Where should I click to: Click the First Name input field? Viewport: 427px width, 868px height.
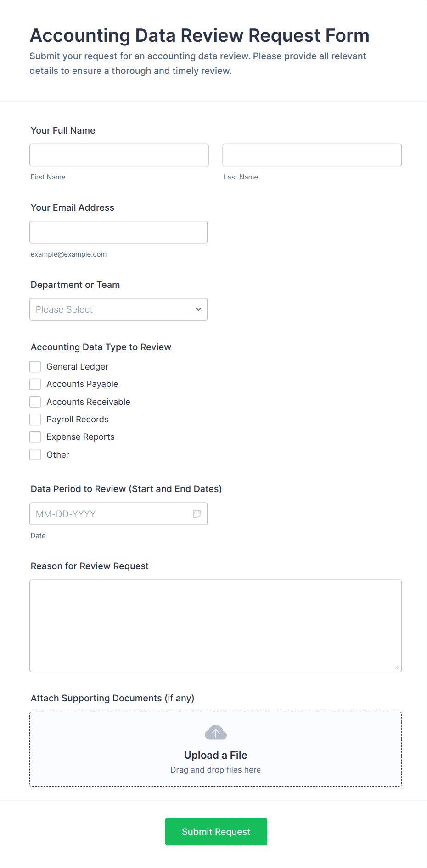click(x=119, y=155)
